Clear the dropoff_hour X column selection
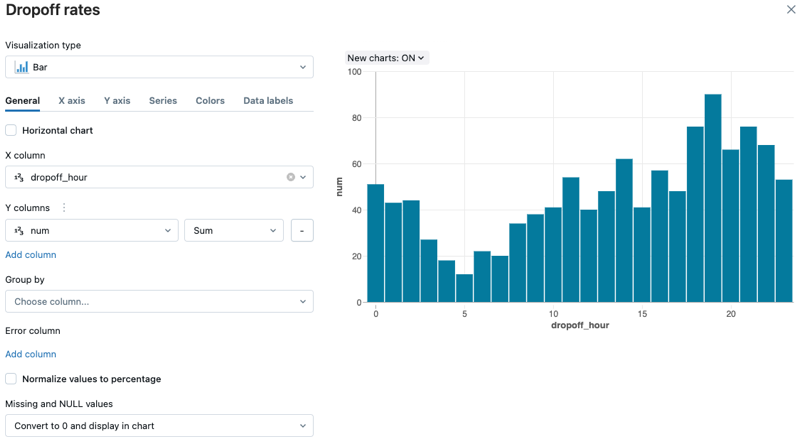 click(291, 177)
